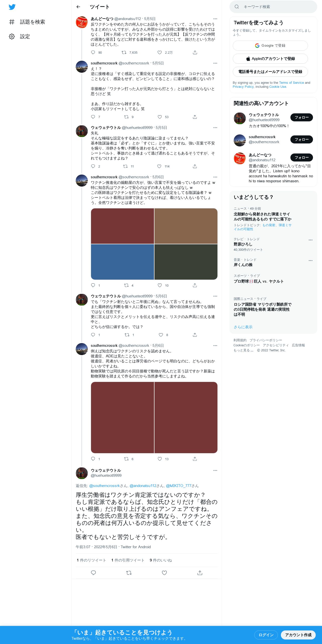Follow あんどーなつ in related accounts
This screenshot has width=322, height=644.
(x=301, y=157)
